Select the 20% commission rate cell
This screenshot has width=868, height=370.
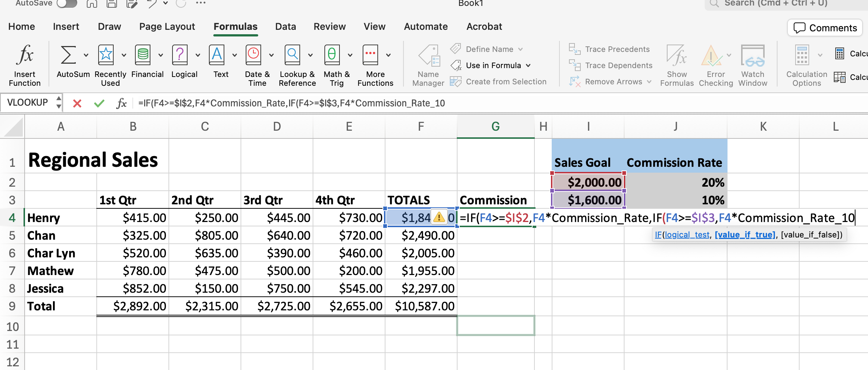(676, 182)
